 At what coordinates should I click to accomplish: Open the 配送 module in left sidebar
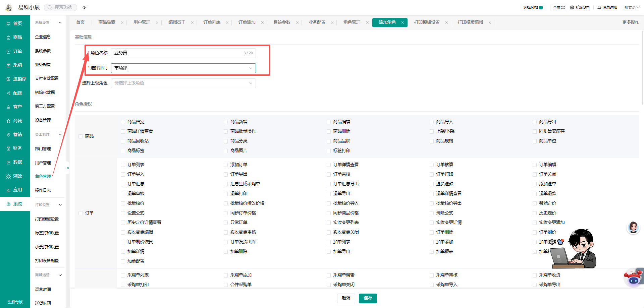pos(14,93)
